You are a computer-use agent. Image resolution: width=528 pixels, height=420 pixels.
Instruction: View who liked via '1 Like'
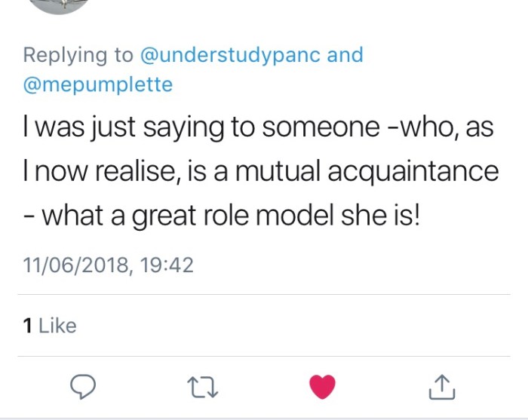point(50,326)
